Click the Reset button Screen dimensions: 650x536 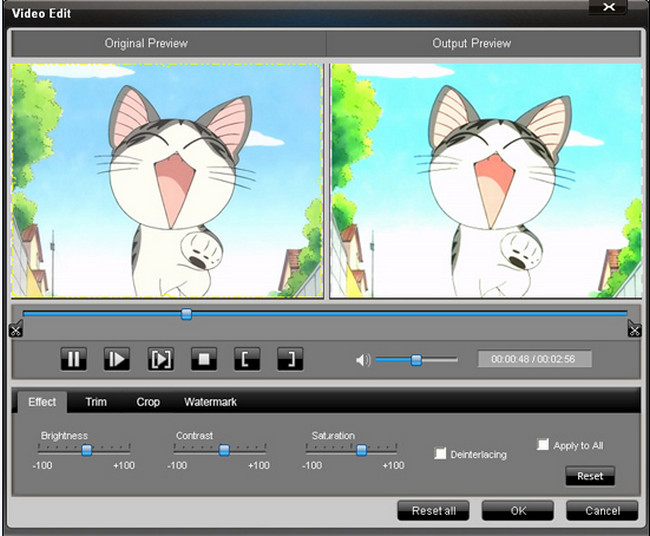590,476
